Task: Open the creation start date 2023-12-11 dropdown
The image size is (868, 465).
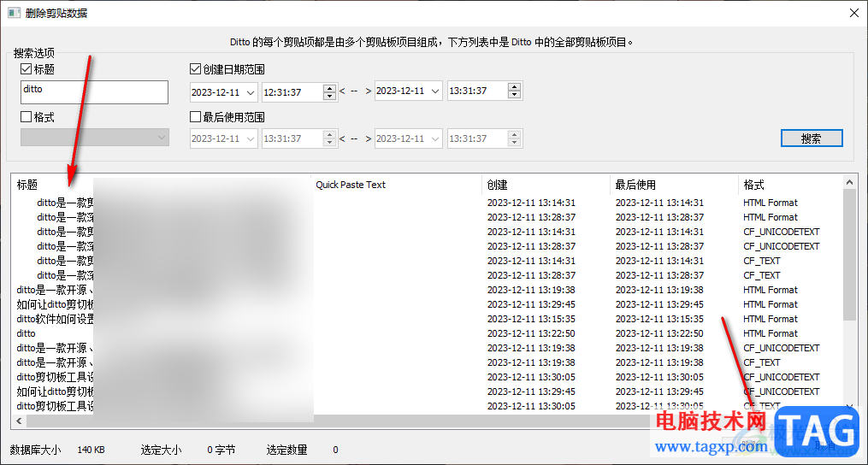Action: [x=251, y=92]
